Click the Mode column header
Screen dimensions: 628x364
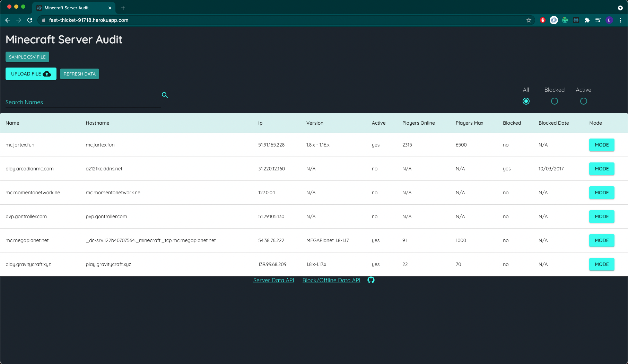click(595, 123)
